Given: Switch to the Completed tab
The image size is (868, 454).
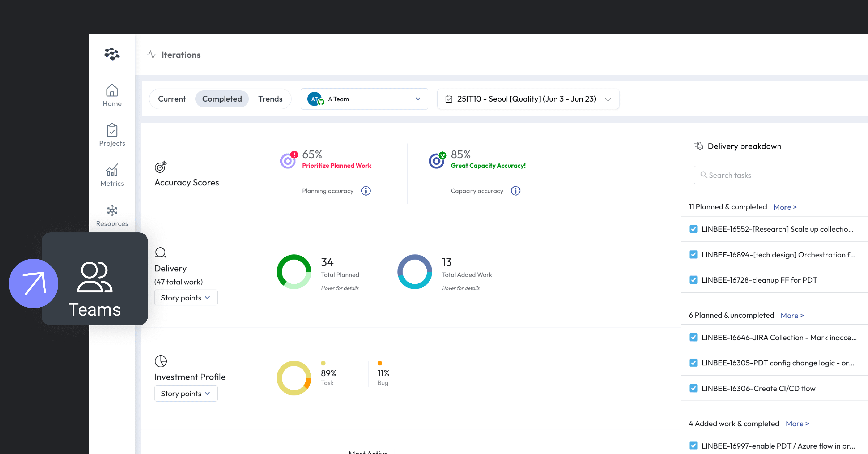Looking at the screenshot, I should pos(222,99).
